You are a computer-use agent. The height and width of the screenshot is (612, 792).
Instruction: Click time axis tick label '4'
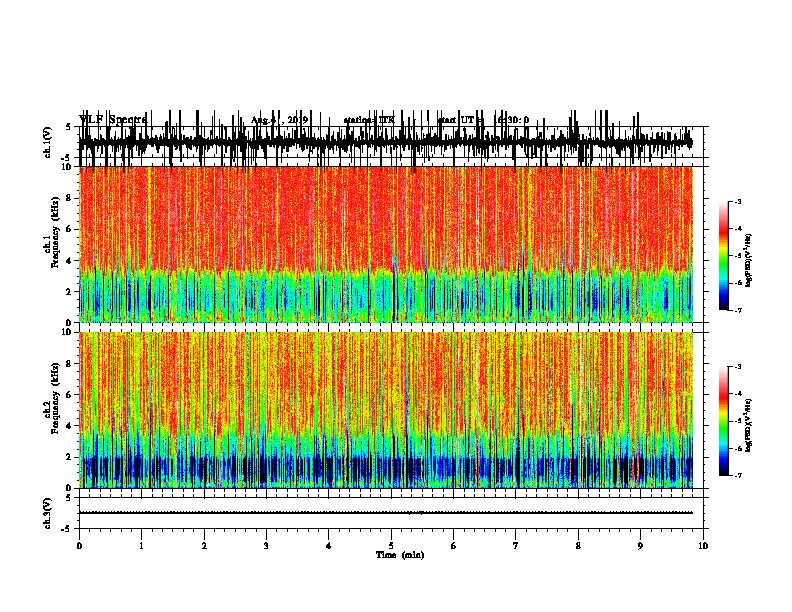pos(329,546)
